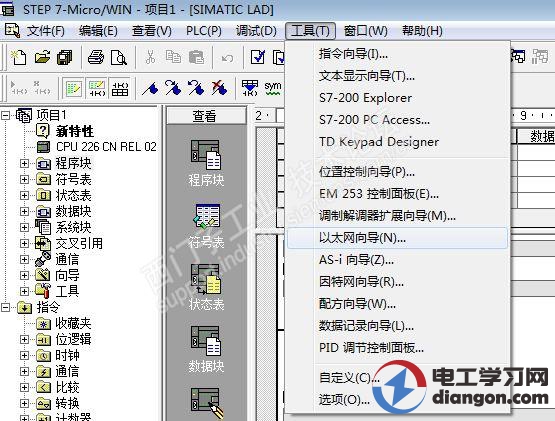Open the 文件(F) menu
The height and width of the screenshot is (421, 555).
tap(46, 31)
